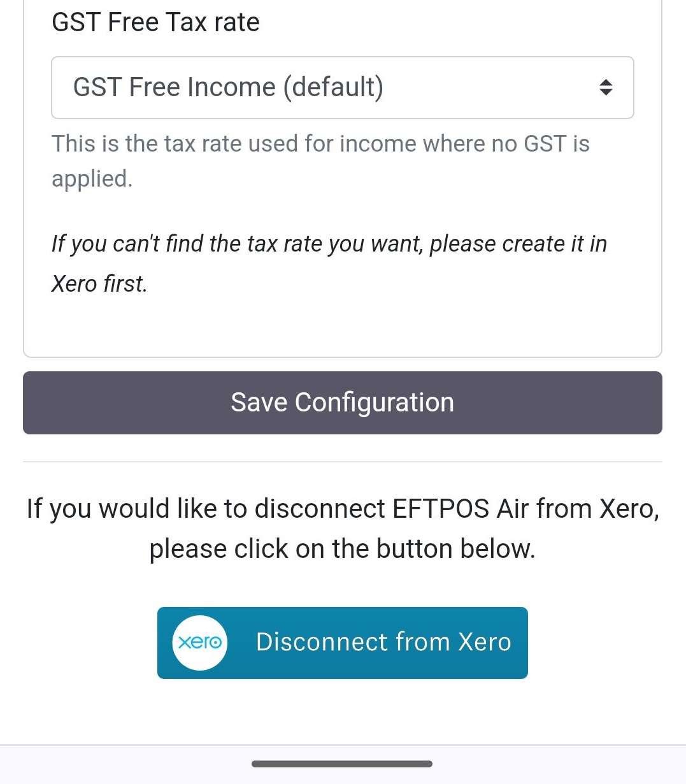686x784 pixels.
Task: Click 'If you would like to disconnect' line
Action: tap(342, 509)
